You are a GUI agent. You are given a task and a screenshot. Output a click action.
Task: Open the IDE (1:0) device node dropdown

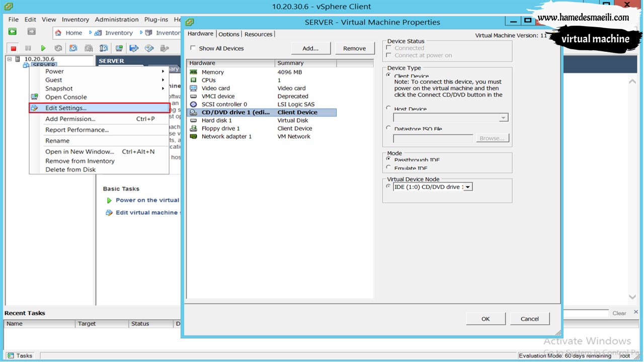point(468,187)
